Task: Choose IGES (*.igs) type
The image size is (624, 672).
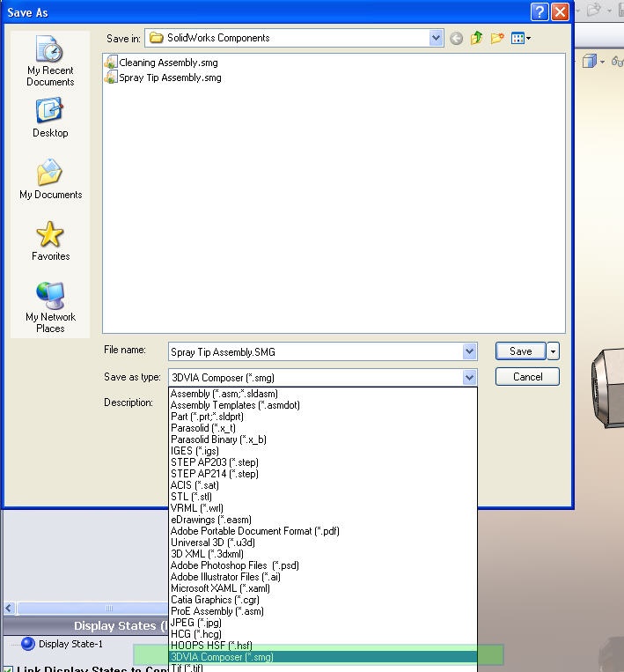Action: point(322,451)
